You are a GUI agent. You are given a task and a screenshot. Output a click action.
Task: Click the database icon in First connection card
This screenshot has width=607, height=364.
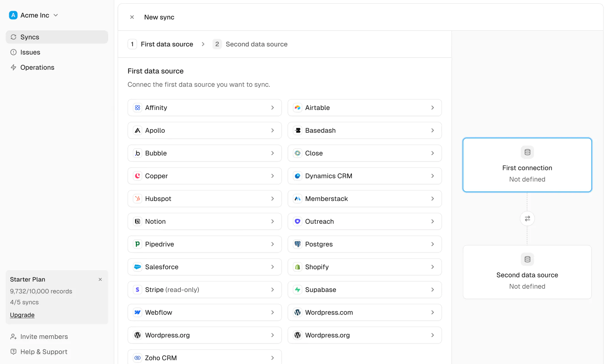527,152
